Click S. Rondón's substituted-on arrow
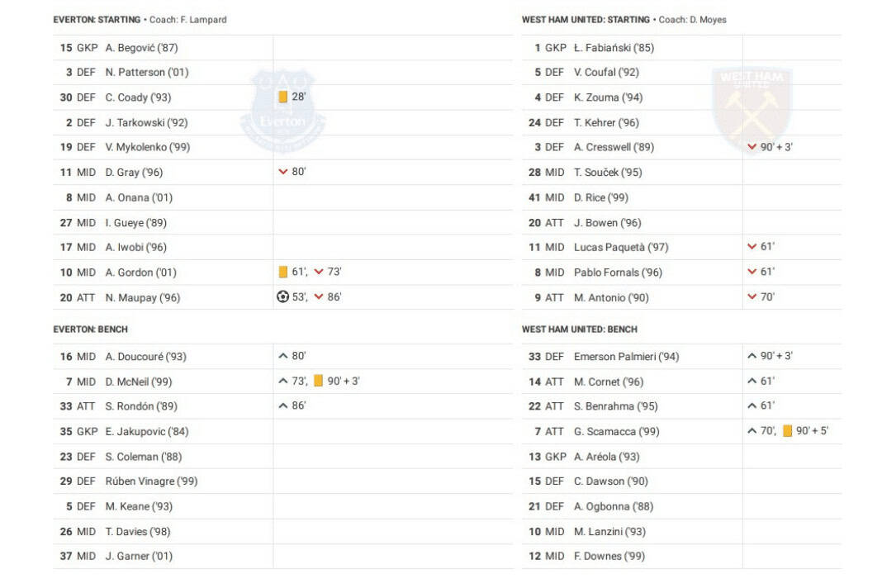Screen dimensions: 882x588 point(283,406)
